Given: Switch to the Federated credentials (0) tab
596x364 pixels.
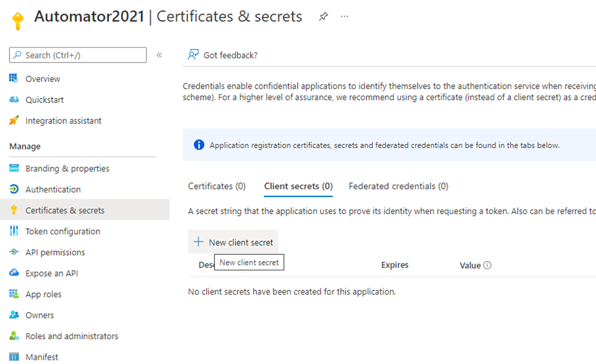Looking at the screenshot, I should 398,186.
